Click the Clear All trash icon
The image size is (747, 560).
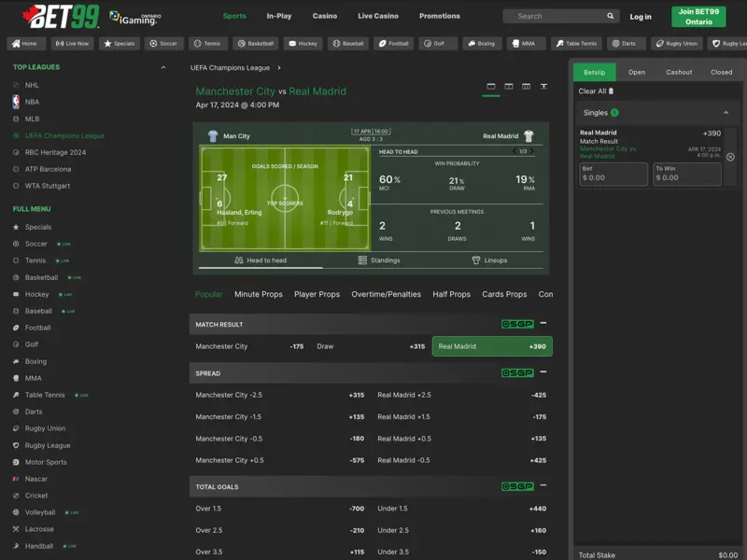click(612, 91)
